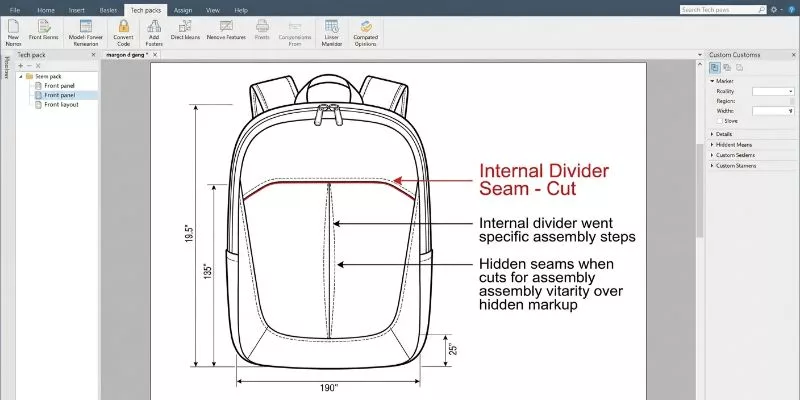800x400 pixels.
Task: Click the Remove Features ribbon icon
Action: tap(226, 26)
